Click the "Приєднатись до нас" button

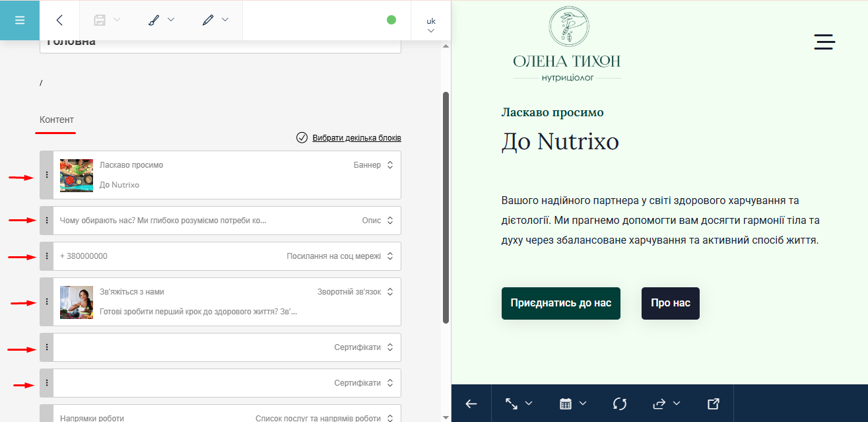point(560,303)
